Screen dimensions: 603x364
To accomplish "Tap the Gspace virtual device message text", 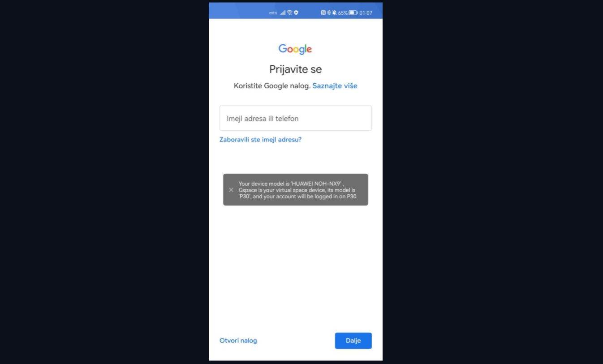I will coord(298,190).
